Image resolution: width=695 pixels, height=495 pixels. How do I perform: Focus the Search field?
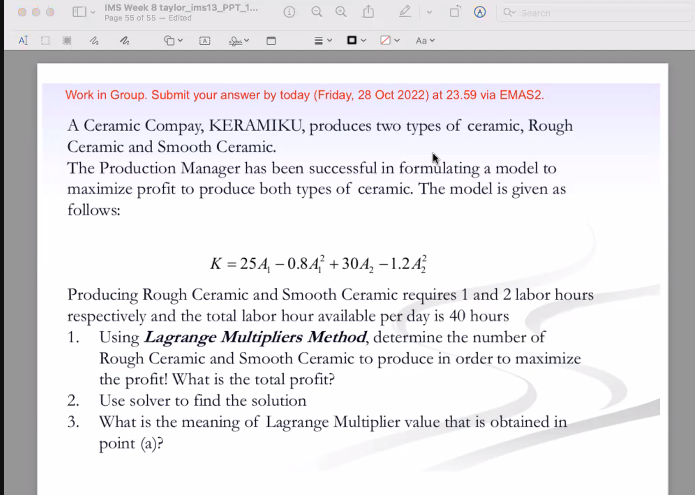coord(594,13)
